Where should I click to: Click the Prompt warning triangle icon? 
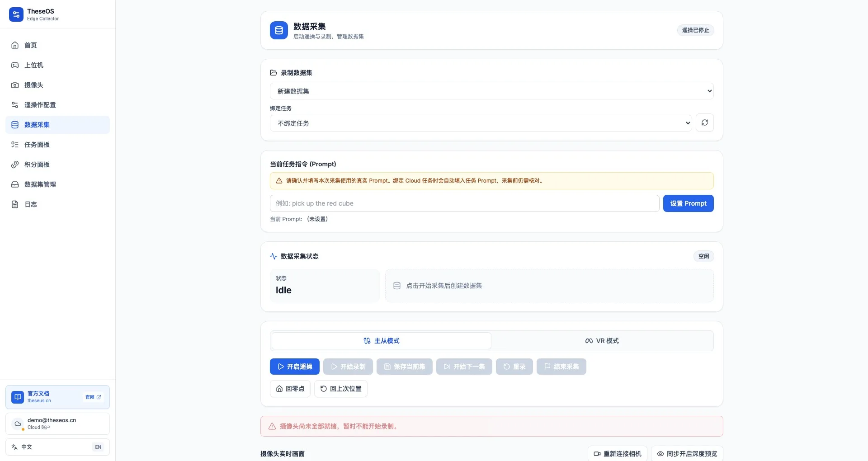[x=279, y=181]
